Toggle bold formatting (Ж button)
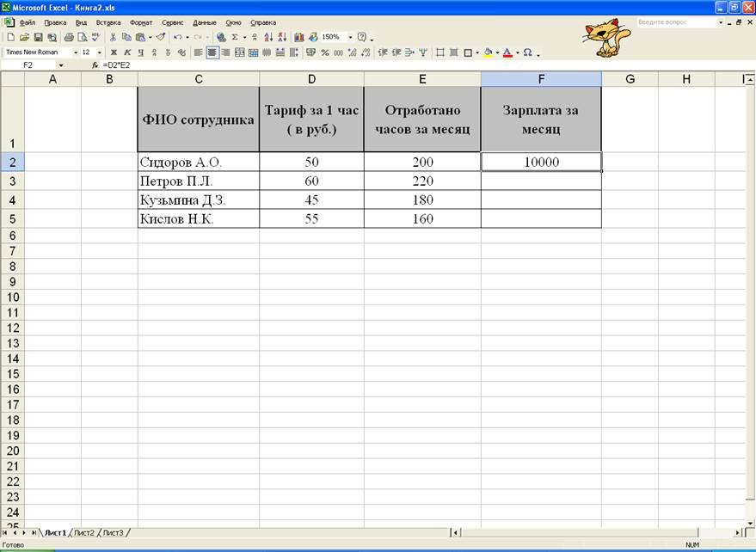756x552 pixels. (114, 52)
